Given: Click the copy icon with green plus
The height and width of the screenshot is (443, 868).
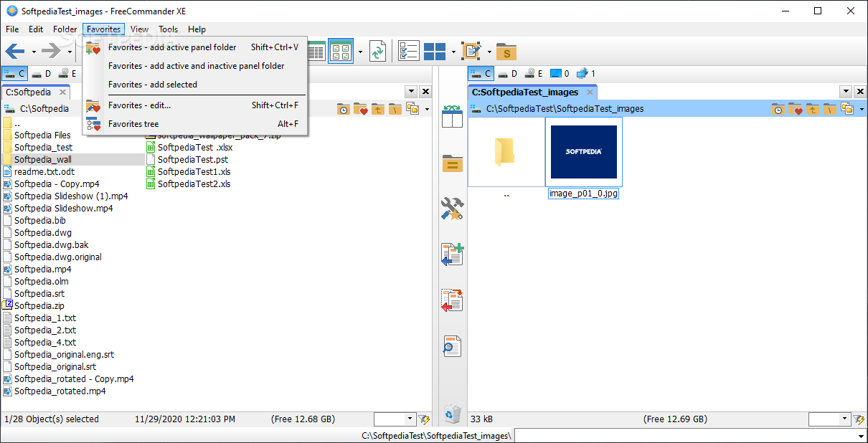Looking at the screenshot, I should (453, 254).
